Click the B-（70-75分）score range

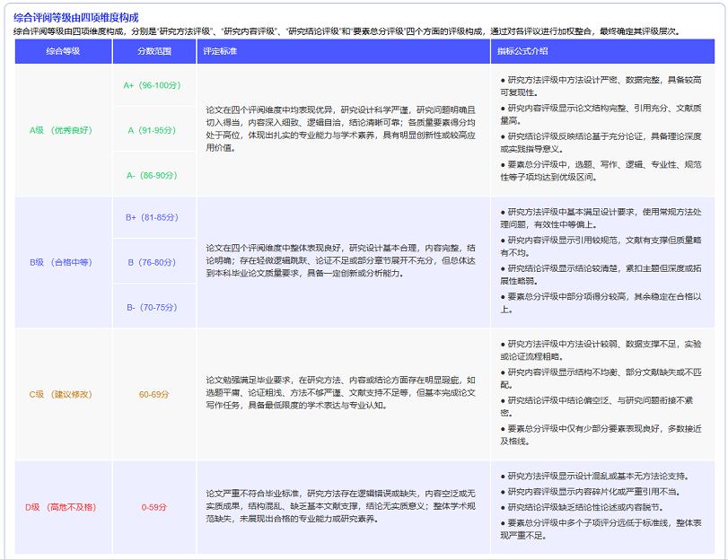pyautogui.click(x=153, y=308)
